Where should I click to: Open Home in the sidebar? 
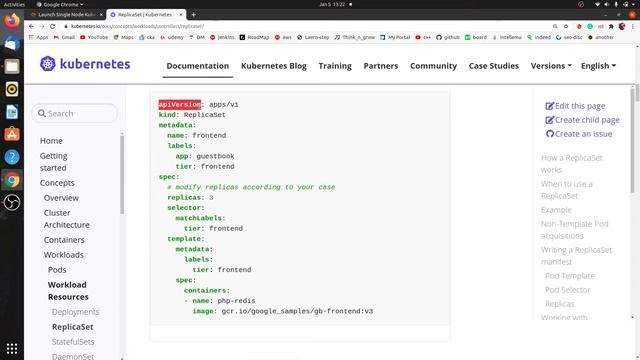click(51, 141)
